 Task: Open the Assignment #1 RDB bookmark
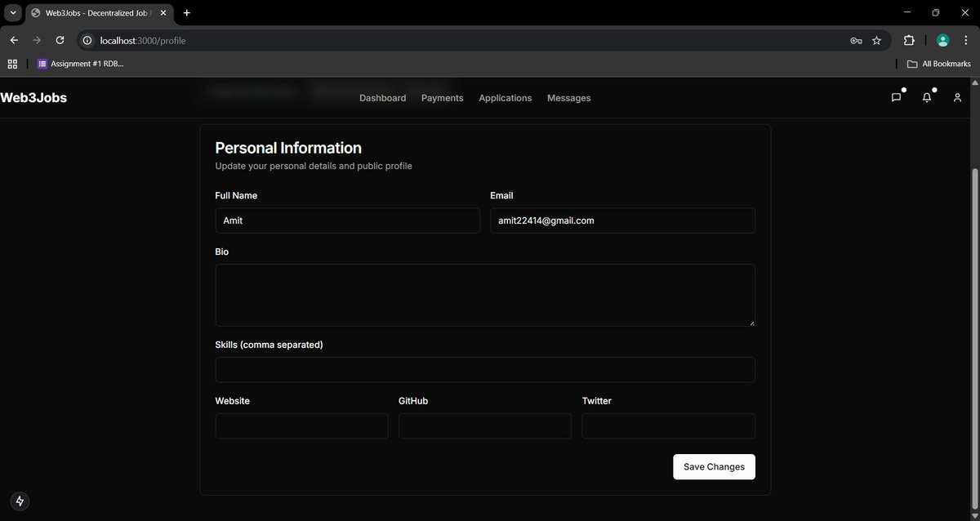[81, 64]
